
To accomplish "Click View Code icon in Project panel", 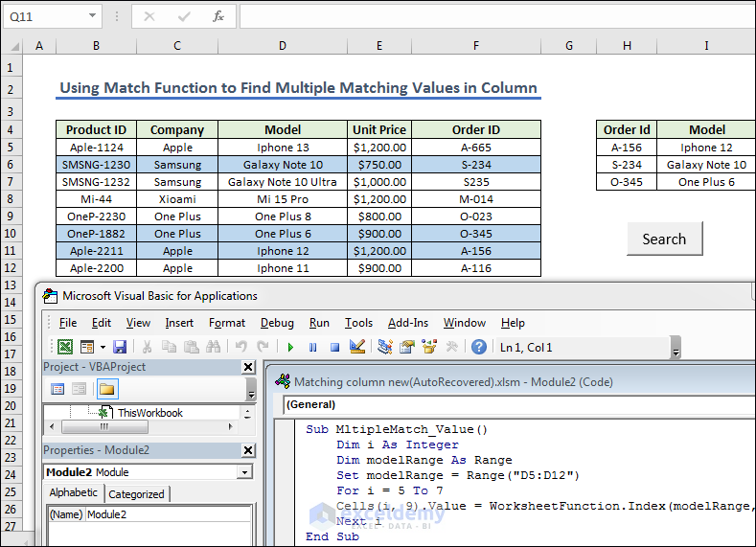I will point(57,389).
